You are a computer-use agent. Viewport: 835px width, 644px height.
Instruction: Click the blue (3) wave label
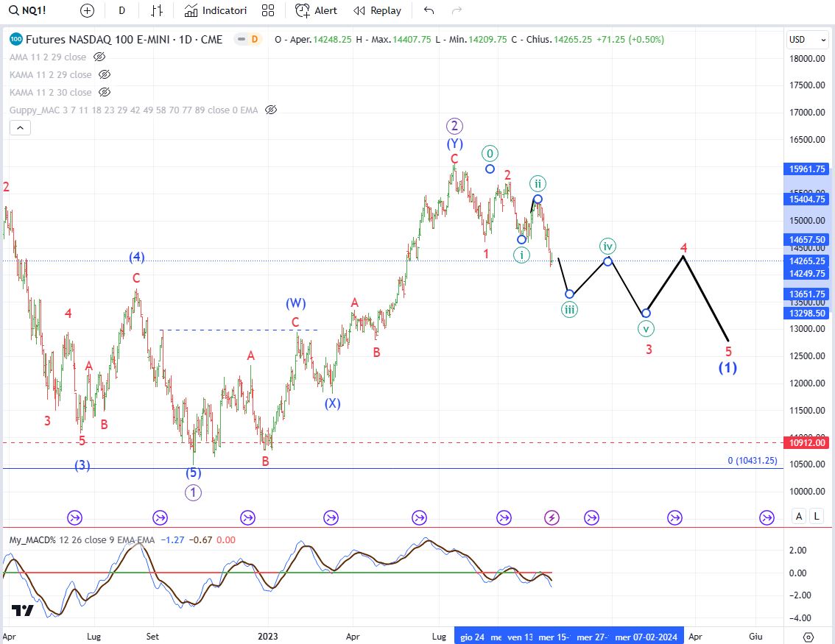point(82,466)
